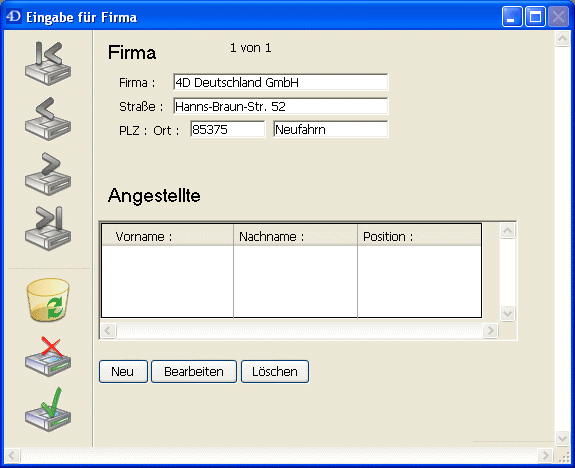Click the employee list's right scroll arrow
Viewport: 575px width, 468px height.
click(490, 330)
